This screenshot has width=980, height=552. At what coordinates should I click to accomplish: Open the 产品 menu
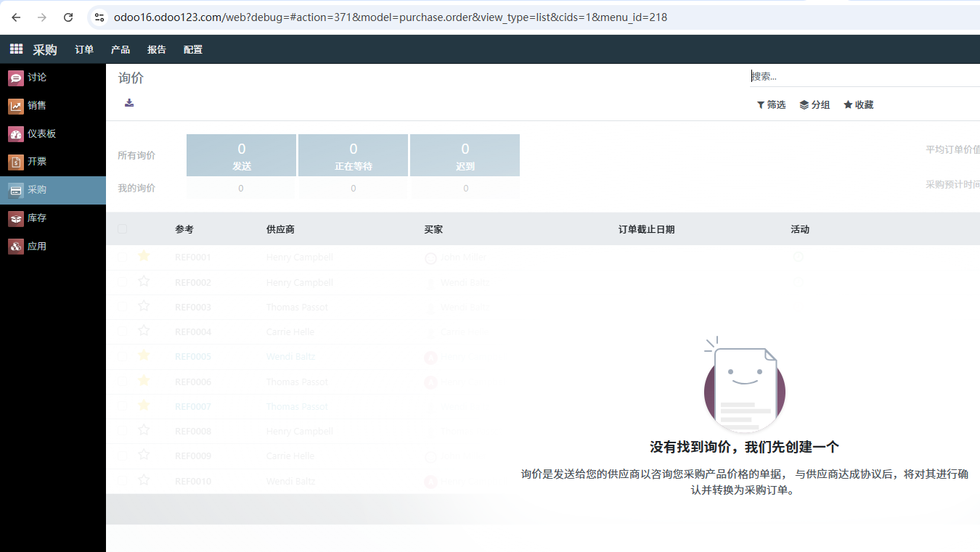[121, 49]
